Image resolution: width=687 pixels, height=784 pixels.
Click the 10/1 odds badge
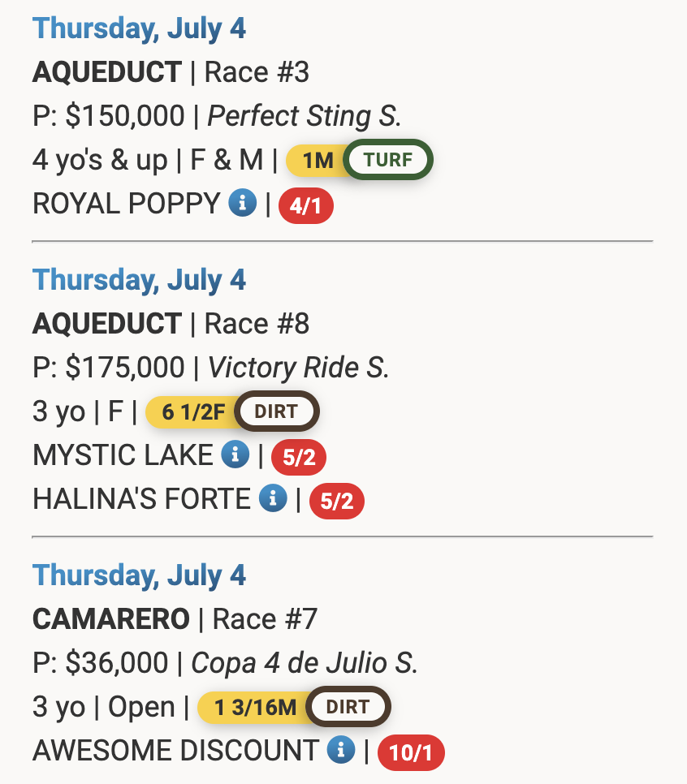click(x=411, y=753)
